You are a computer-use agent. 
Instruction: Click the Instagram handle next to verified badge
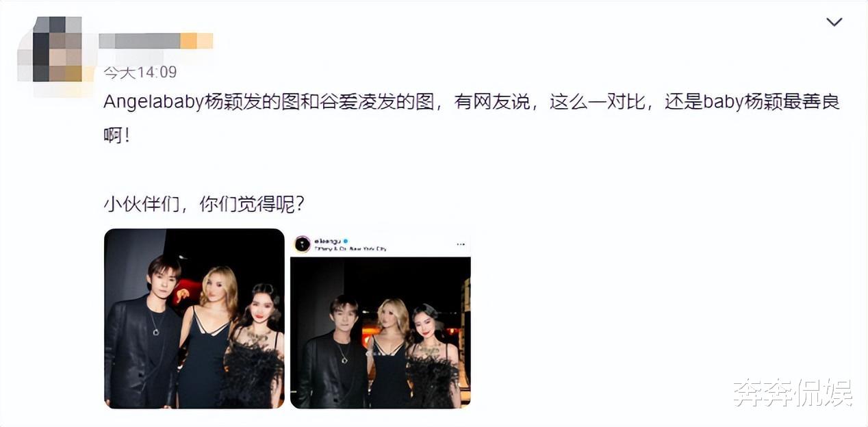point(327,241)
